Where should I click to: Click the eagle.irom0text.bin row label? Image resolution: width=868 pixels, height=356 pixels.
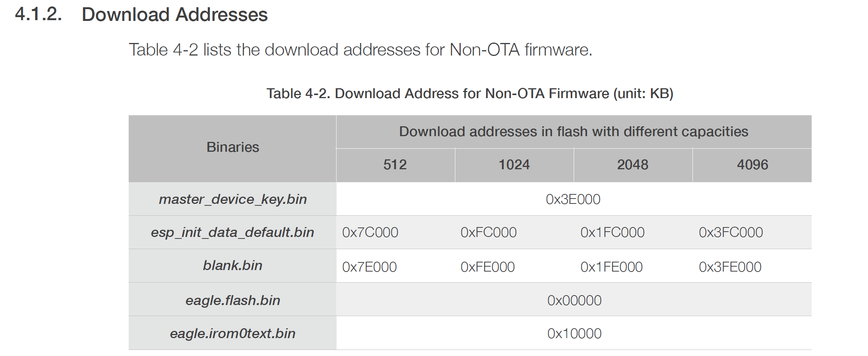(x=233, y=334)
